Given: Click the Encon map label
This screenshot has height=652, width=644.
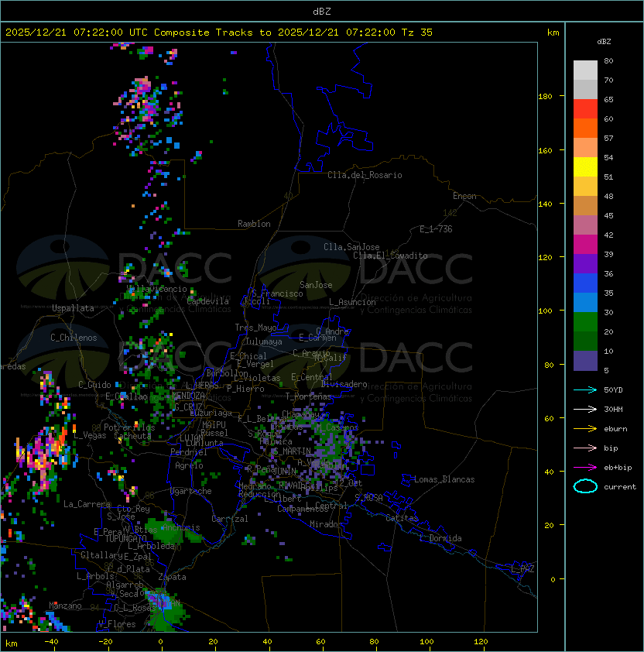Looking at the screenshot, I should (x=464, y=196).
